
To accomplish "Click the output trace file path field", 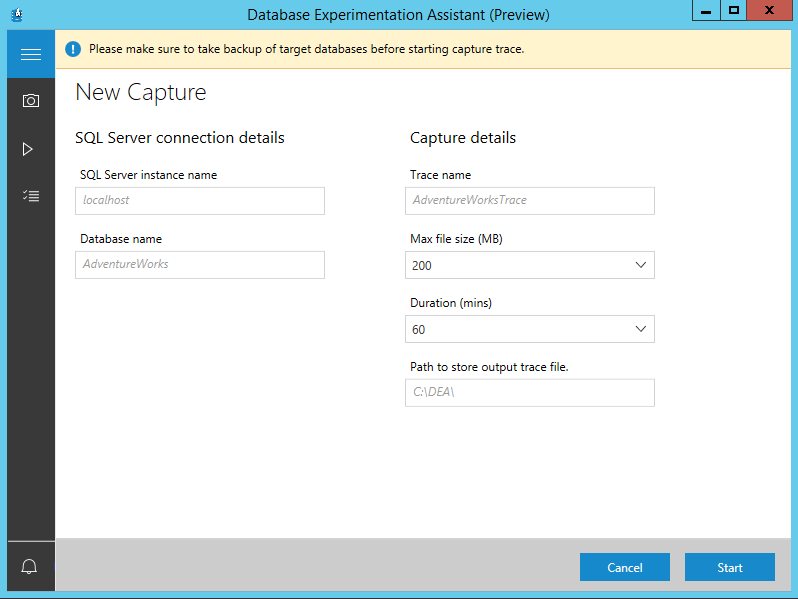I will (530, 393).
